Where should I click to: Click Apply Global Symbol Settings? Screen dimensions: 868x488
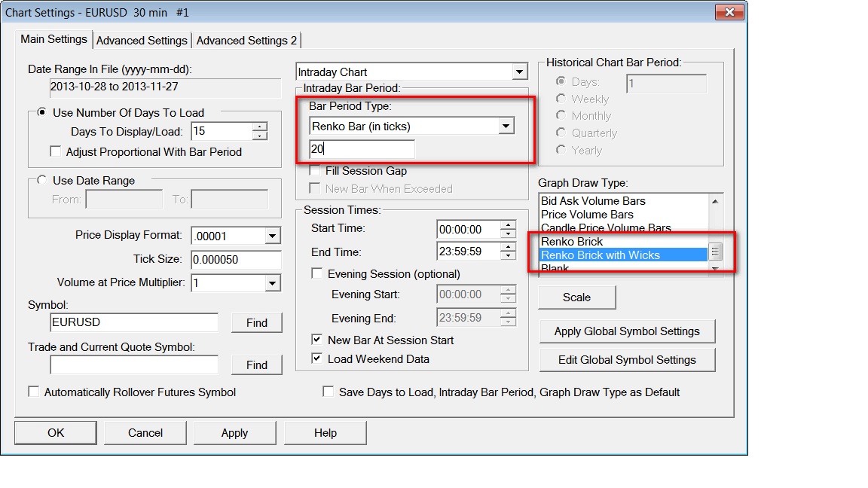(x=627, y=331)
